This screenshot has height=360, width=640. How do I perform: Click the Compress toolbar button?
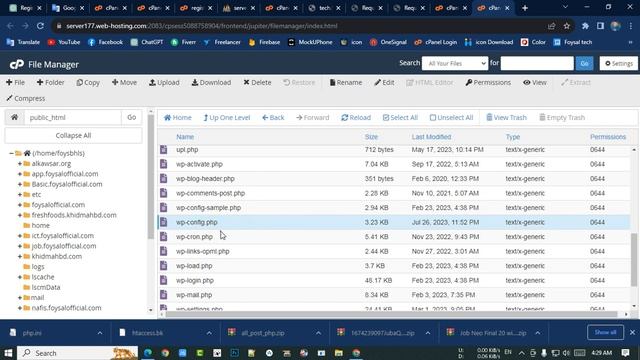pyautogui.click(x=26, y=98)
